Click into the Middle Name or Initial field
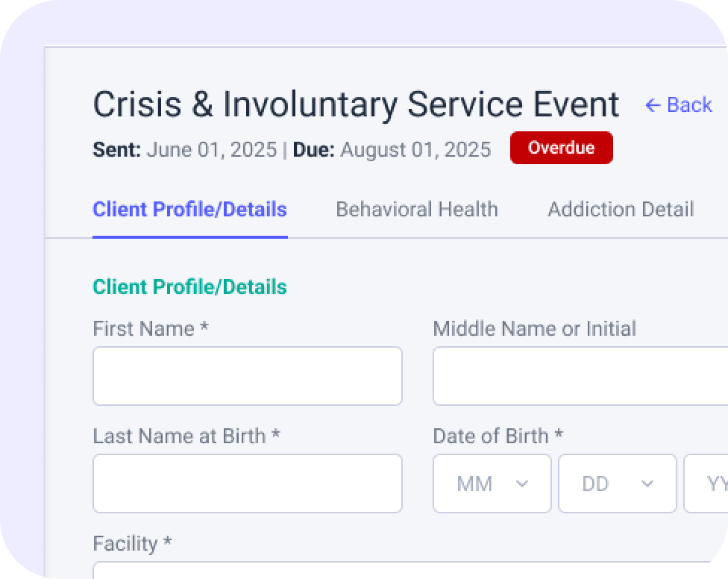Image resolution: width=728 pixels, height=579 pixels. [x=580, y=376]
